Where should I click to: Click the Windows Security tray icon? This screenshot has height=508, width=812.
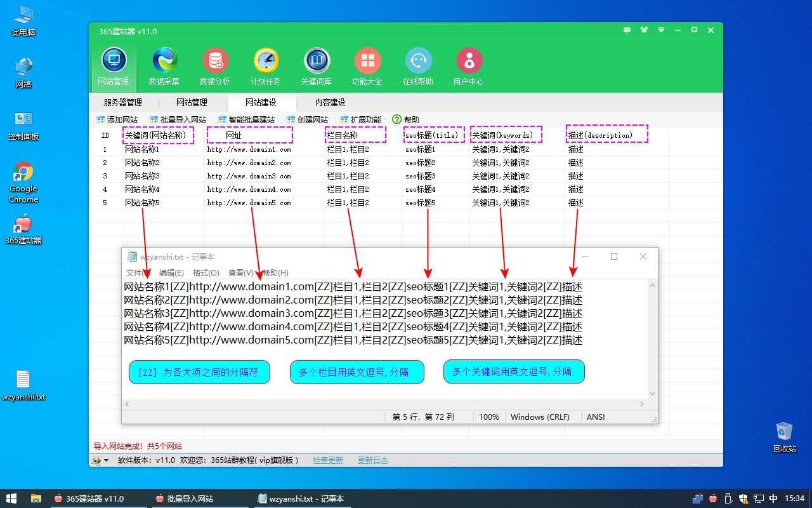pos(743,498)
